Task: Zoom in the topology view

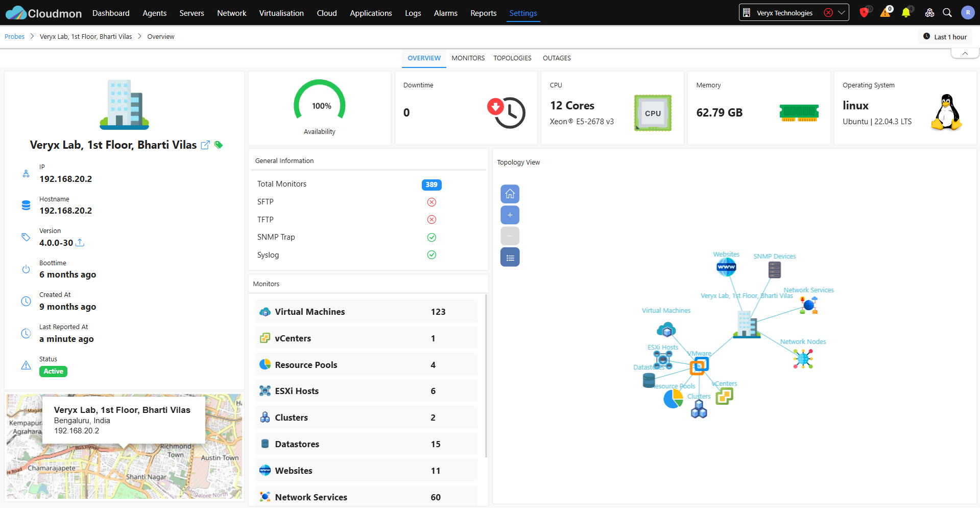Action: (x=510, y=215)
